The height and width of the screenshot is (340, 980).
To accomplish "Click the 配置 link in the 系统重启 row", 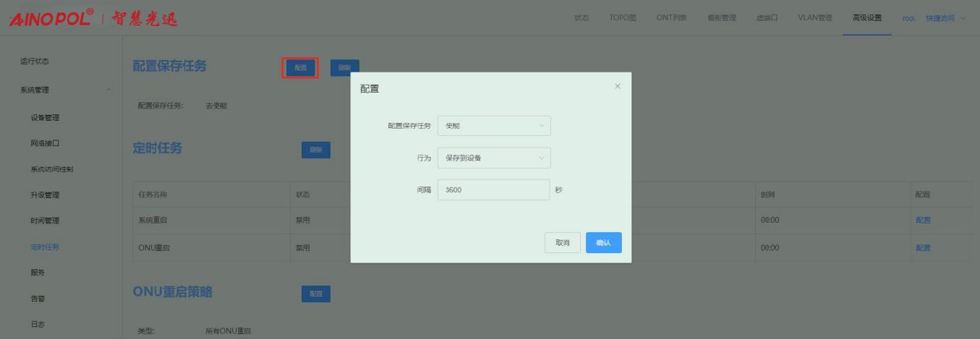I will click(923, 221).
